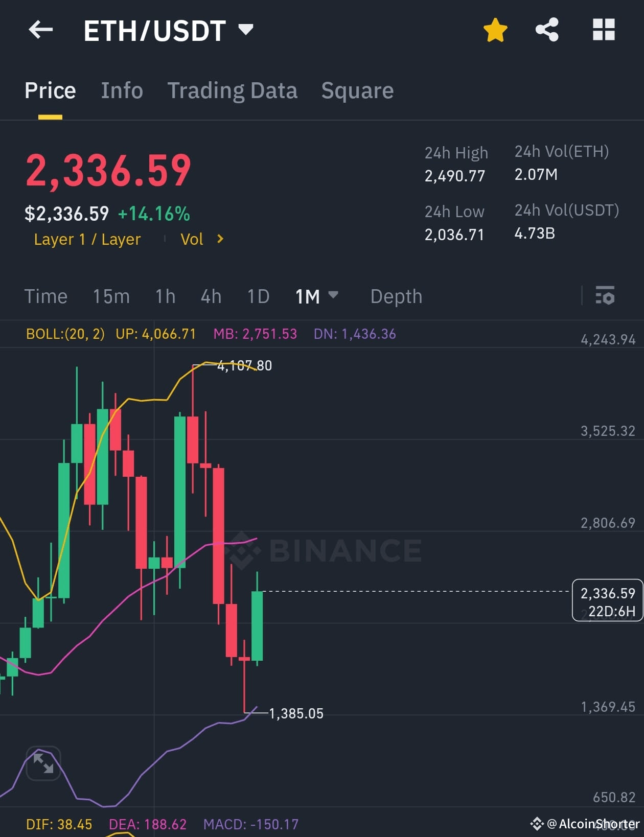644x837 pixels.
Task: Switch to the Trading Data tab
Action: (x=232, y=91)
